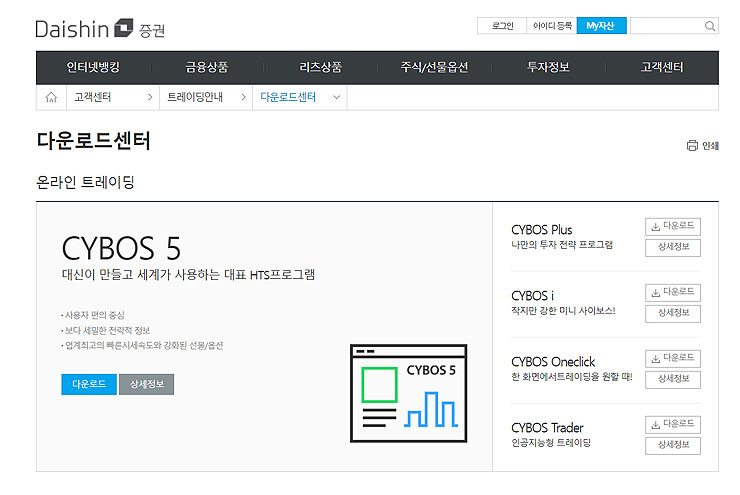Viewport: 740px width, 495px height.
Task: Click '사용자 편의 중심' bullet text
Action: (x=93, y=315)
